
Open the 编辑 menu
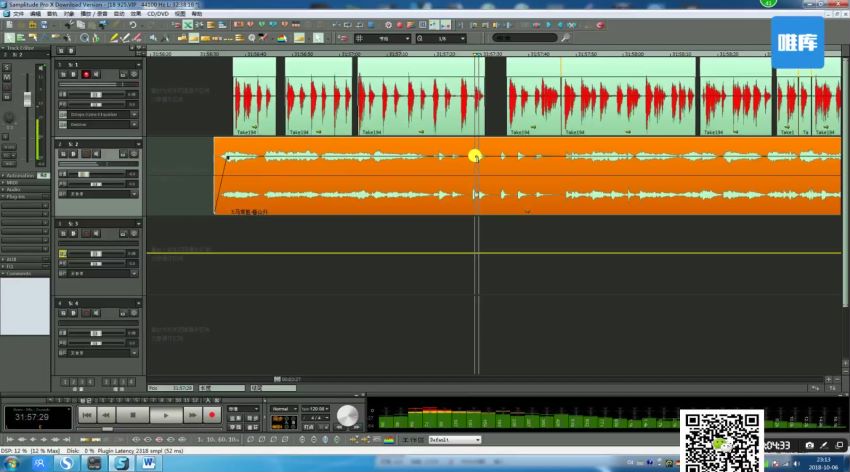coord(35,14)
